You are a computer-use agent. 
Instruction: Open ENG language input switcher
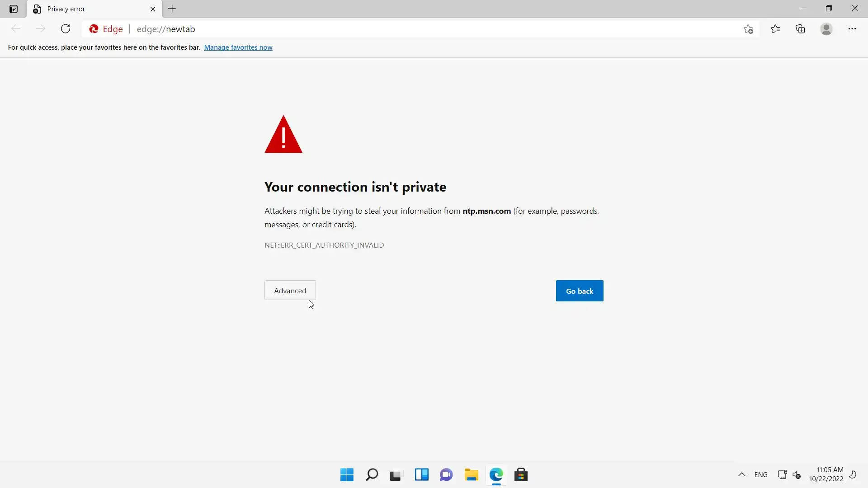(761, 475)
